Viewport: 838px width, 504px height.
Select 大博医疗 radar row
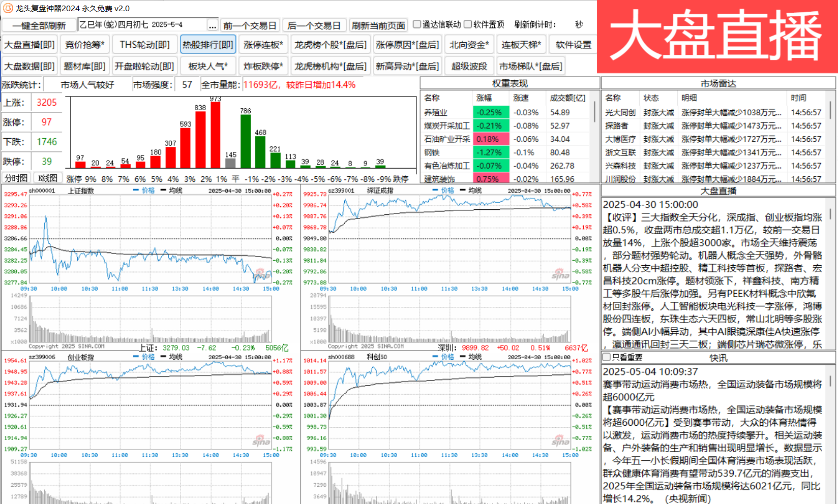tap(713, 139)
